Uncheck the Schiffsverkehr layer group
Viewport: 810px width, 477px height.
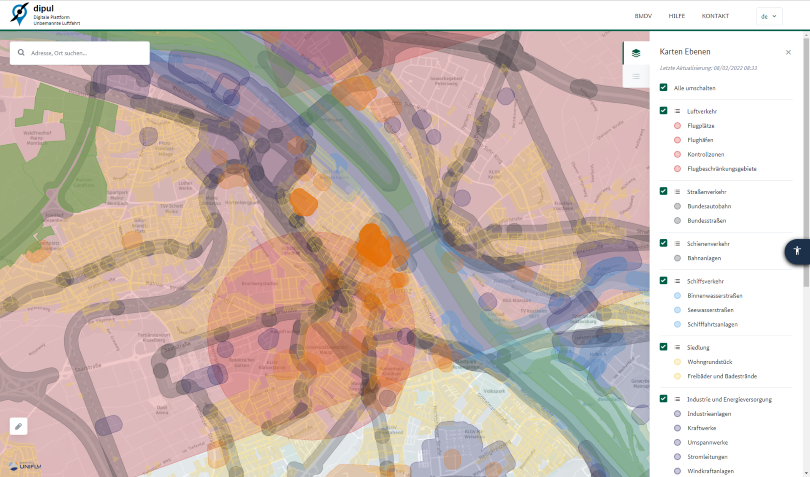[x=663, y=281]
